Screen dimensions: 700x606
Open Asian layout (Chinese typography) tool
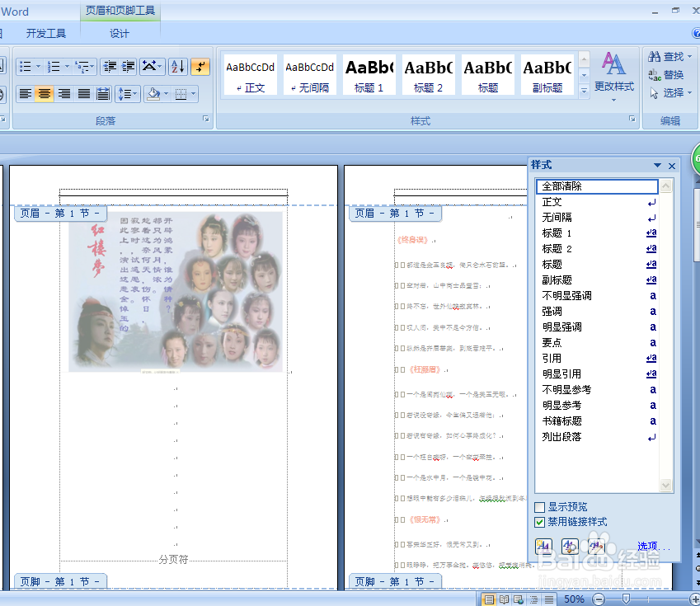coord(153,67)
